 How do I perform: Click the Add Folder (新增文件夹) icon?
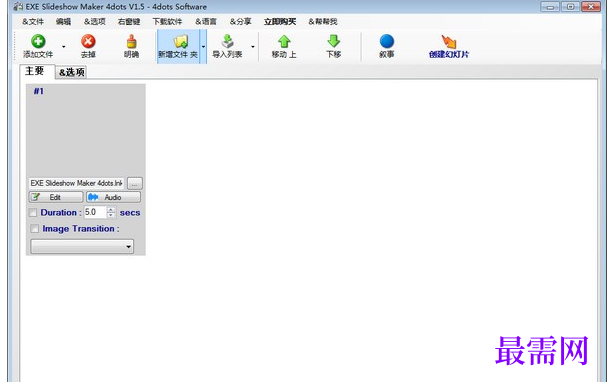point(180,41)
